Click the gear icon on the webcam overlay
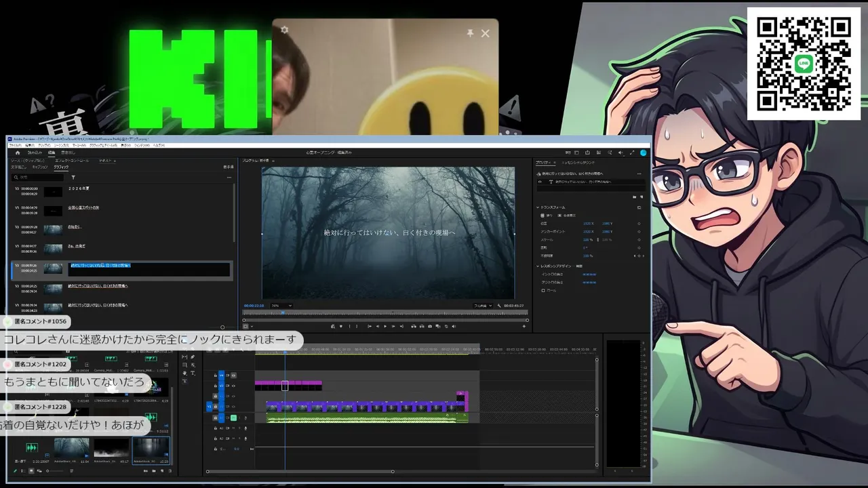The image size is (868, 488). pyautogui.click(x=284, y=30)
